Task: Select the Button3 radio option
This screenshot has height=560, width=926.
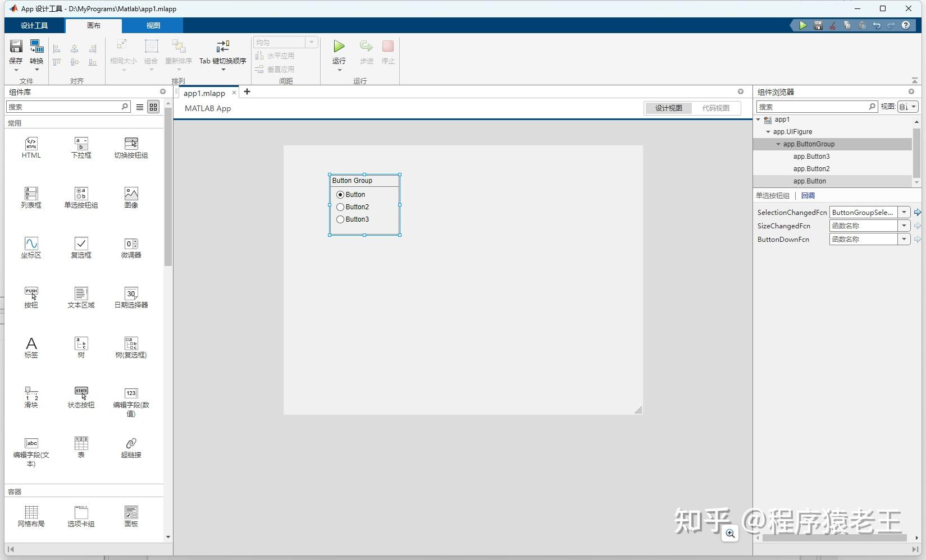Action: point(340,219)
